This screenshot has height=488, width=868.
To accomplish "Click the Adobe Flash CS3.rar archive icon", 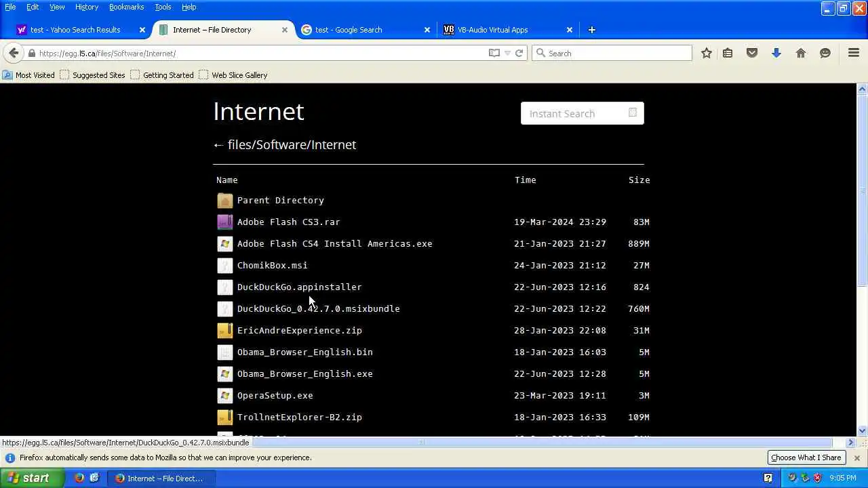I will click(x=224, y=222).
